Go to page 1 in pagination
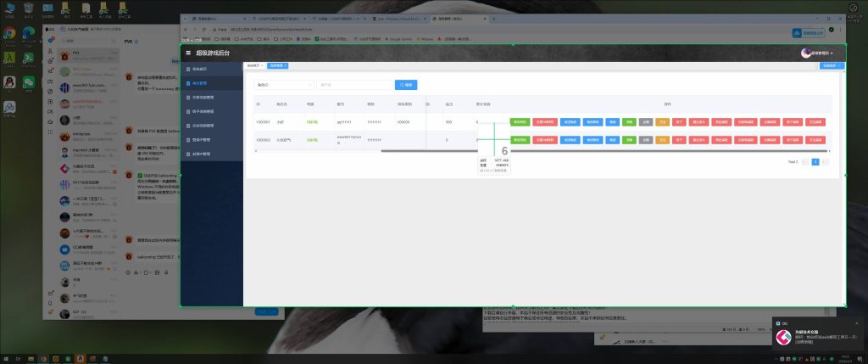 click(x=815, y=160)
